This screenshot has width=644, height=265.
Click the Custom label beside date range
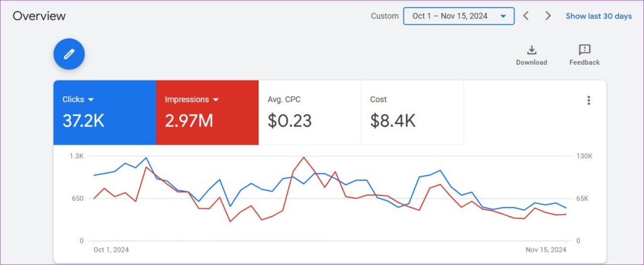384,16
